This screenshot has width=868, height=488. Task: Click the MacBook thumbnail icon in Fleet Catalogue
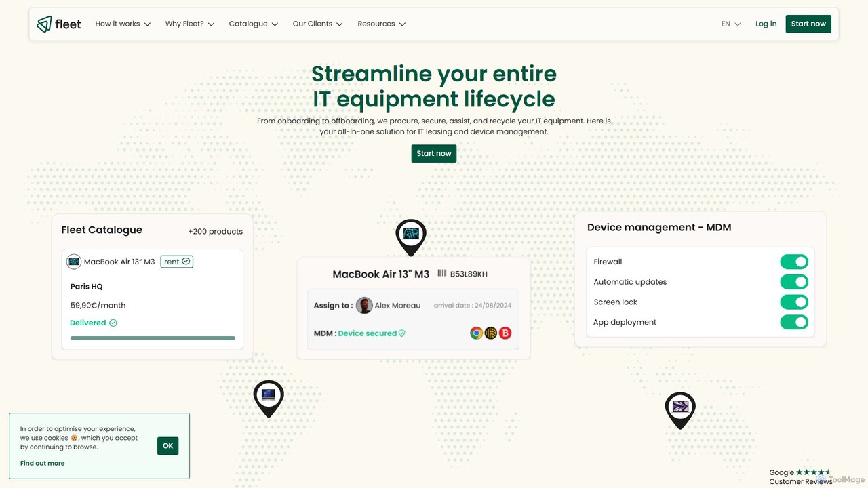[74, 262]
